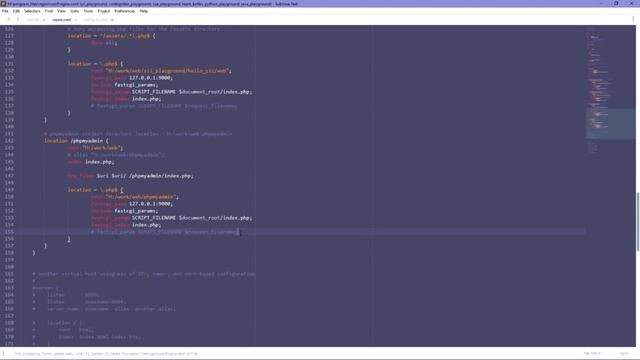640x360 pixels.
Task: Close the nginx.conf tab
Action: [x=76, y=20]
